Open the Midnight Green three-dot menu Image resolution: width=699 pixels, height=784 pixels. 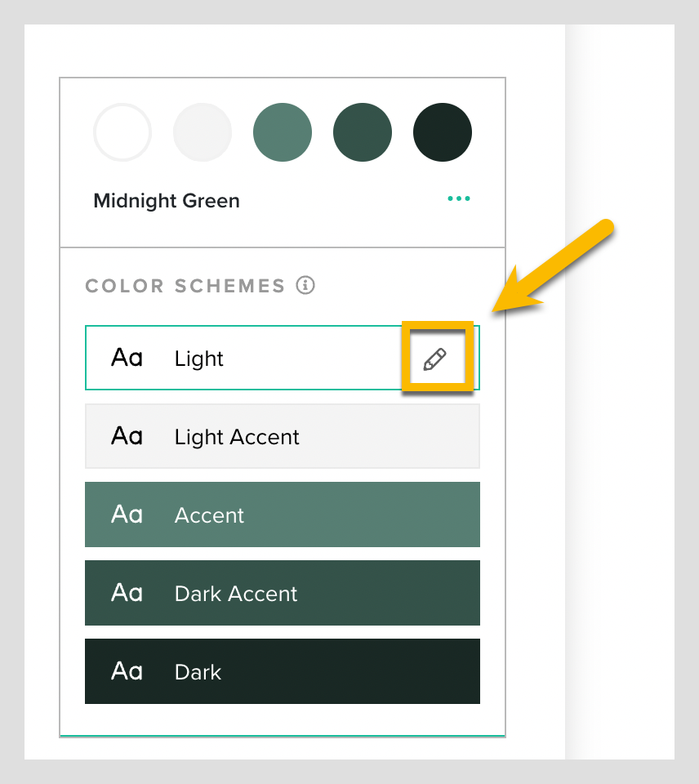click(458, 198)
